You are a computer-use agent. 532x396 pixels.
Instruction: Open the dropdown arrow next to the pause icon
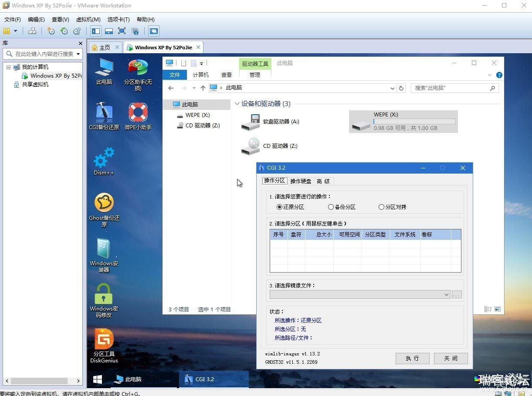coord(15,31)
